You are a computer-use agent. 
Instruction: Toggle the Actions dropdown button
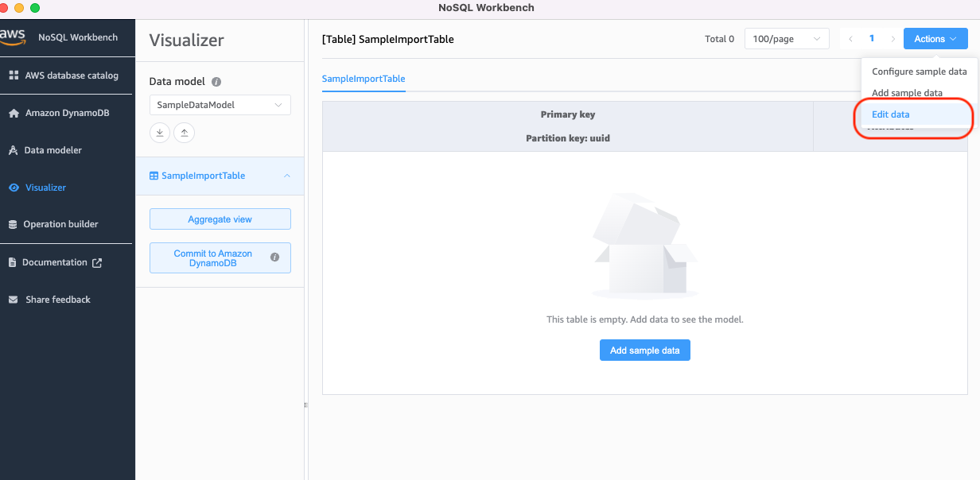click(x=935, y=39)
